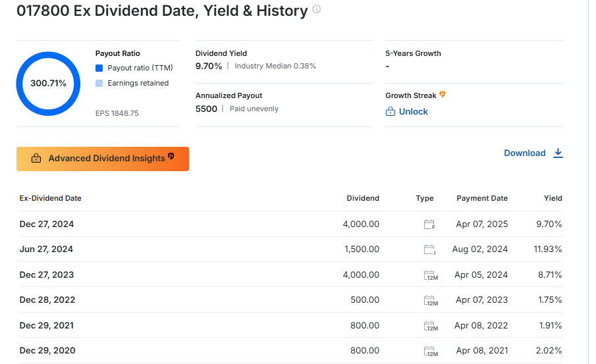
Task: Click the type icon for Dec 27, 2024 dividend
Action: pyautogui.click(x=429, y=224)
